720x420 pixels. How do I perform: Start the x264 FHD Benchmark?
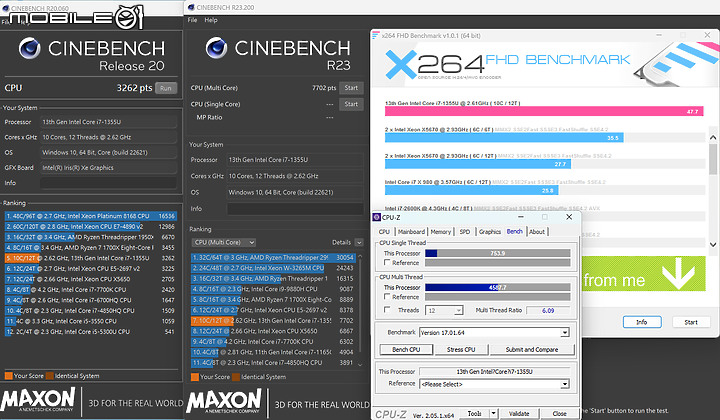tap(691, 322)
